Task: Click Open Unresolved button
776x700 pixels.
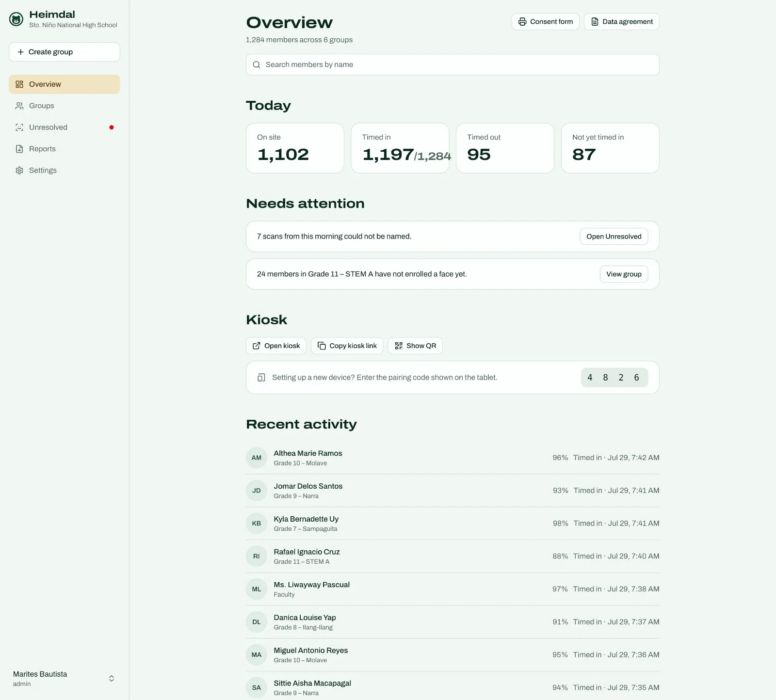Action: tap(614, 237)
